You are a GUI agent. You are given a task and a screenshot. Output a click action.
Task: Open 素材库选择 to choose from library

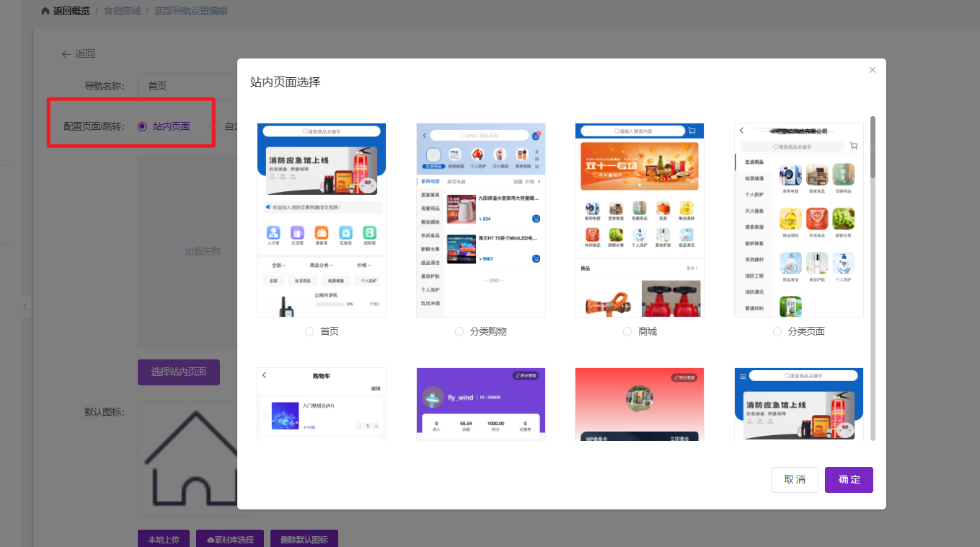(230, 540)
